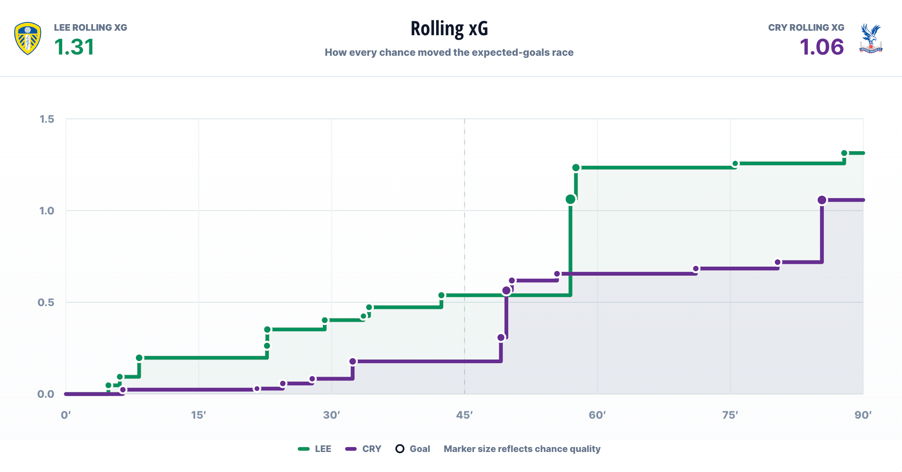Click the Leeds United crest icon
Viewport: 902px width, 472px height.
click(x=28, y=39)
